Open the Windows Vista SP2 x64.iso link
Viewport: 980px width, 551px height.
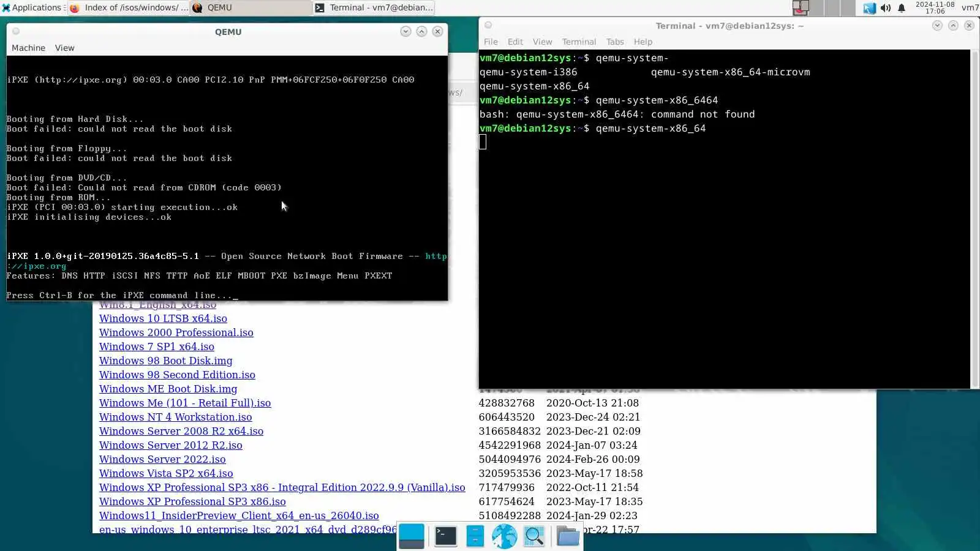pos(166,473)
